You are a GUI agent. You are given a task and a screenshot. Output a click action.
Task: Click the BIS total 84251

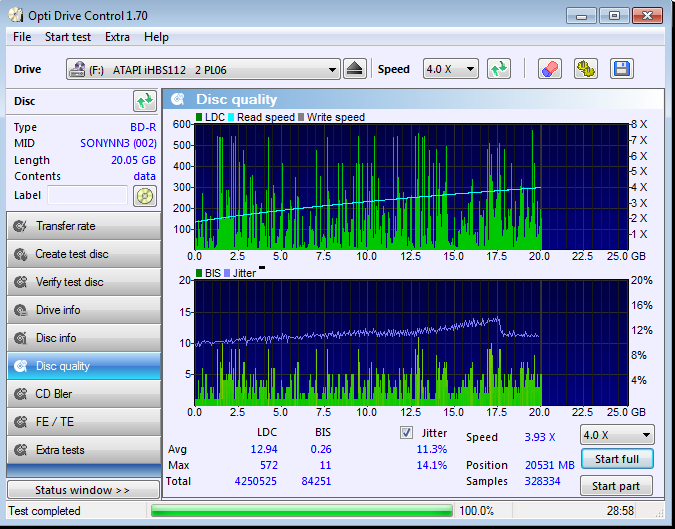click(x=316, y=481)
